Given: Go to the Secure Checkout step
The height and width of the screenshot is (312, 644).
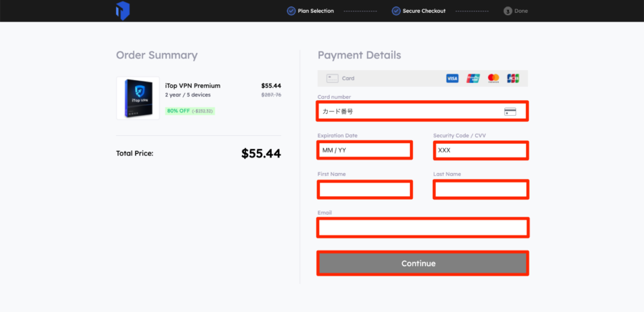Looking at the screenshot, I should pyautogui.click(x=419, y=11).
